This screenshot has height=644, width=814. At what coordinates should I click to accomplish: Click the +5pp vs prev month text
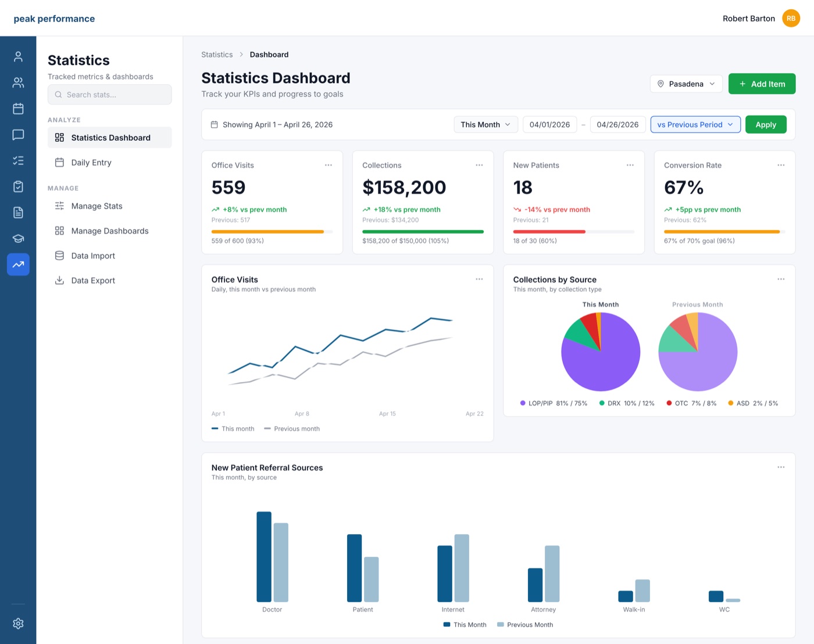point(708,210)
